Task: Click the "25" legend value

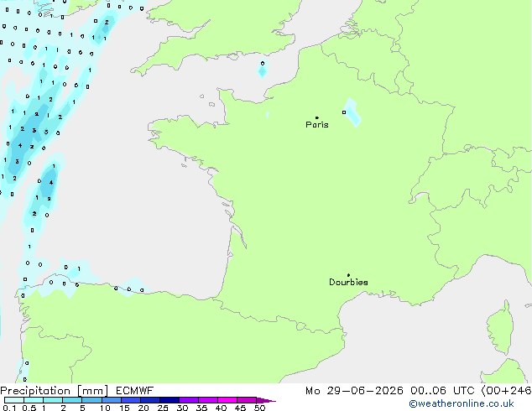Action: [x=163, y=408]
